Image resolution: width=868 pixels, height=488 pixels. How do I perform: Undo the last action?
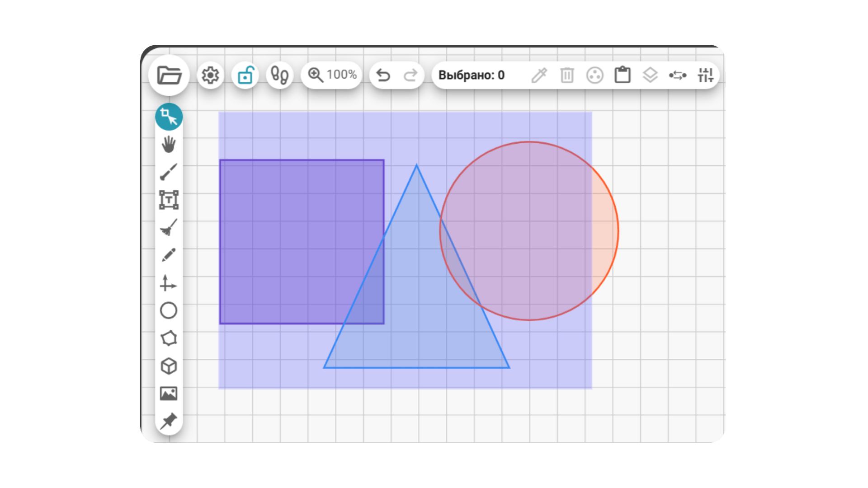pos(383,75)
